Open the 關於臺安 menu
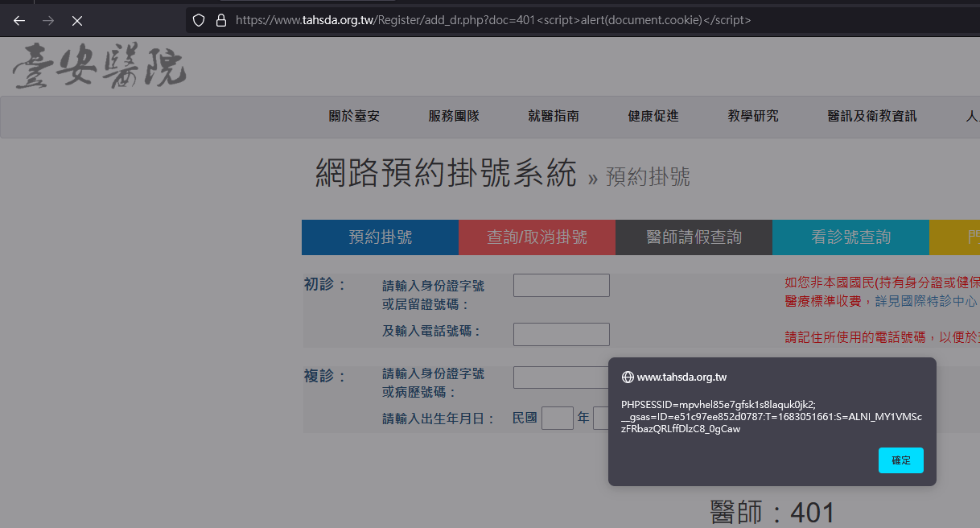The image size is (980, 528). (x=354, y=116)
